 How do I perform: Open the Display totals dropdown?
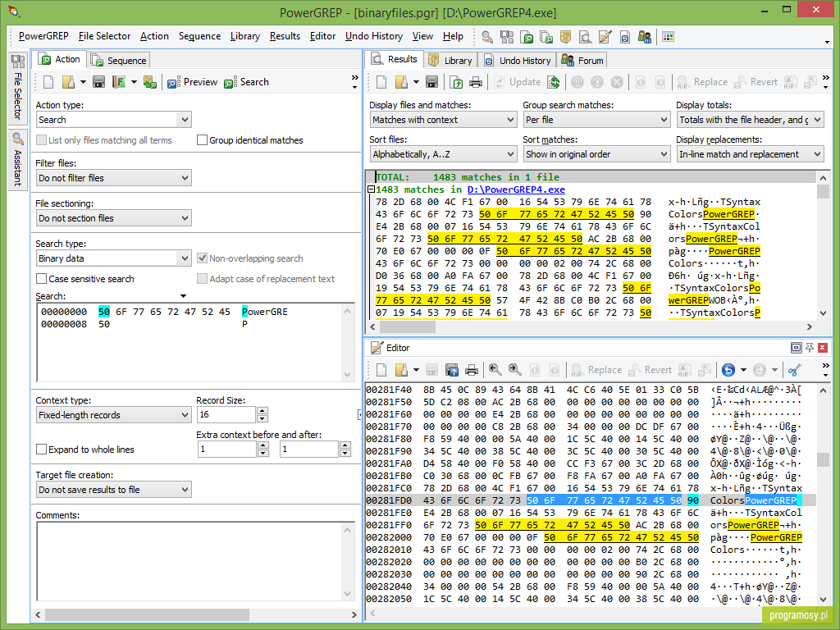coord(750,120)
